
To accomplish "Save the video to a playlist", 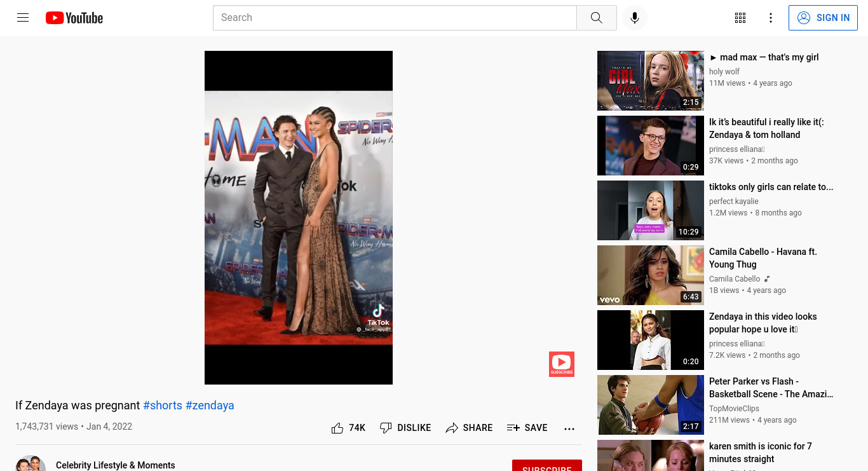I will 527,428.
